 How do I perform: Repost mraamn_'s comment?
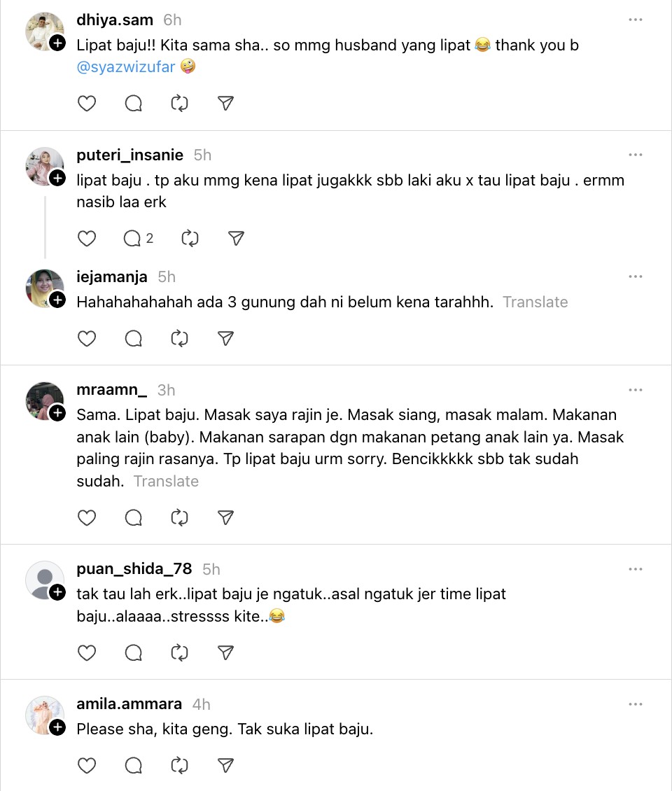179,518
